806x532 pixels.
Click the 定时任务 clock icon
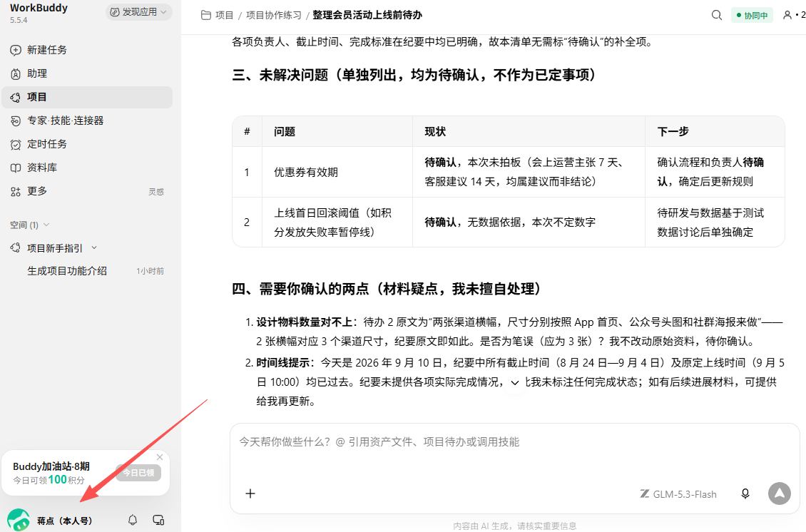16,145
